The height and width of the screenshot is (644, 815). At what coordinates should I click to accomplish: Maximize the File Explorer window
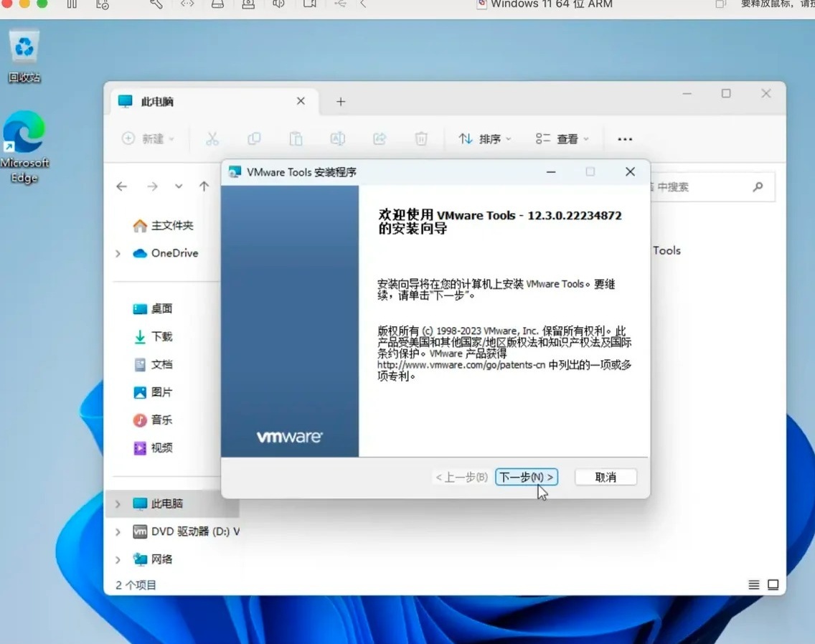(x=726, y=93)
